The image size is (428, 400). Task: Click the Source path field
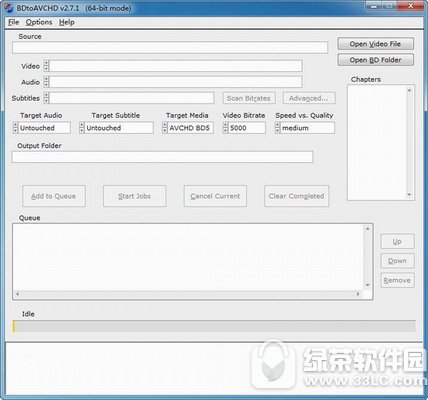tap(170, 47)
